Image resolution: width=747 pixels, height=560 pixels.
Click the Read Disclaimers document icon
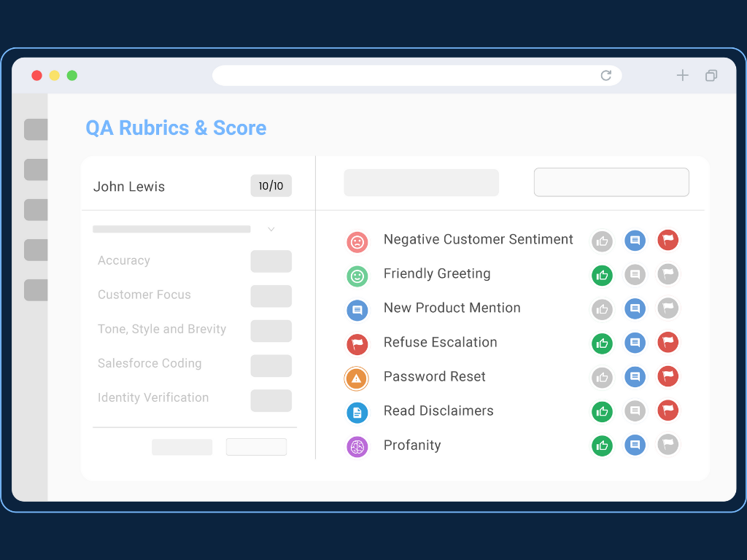(x=357, y=413)
